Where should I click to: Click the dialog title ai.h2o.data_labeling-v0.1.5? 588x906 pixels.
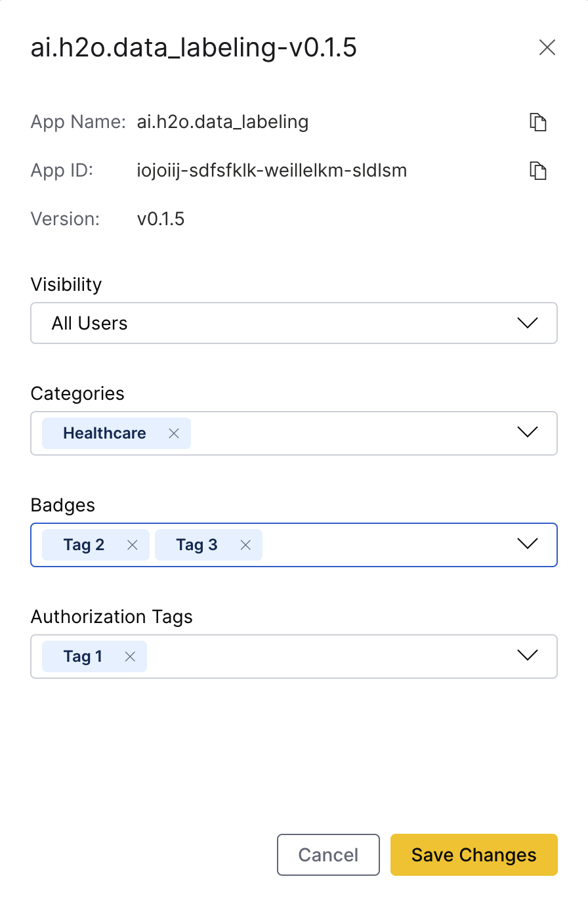tap(194, 48)
